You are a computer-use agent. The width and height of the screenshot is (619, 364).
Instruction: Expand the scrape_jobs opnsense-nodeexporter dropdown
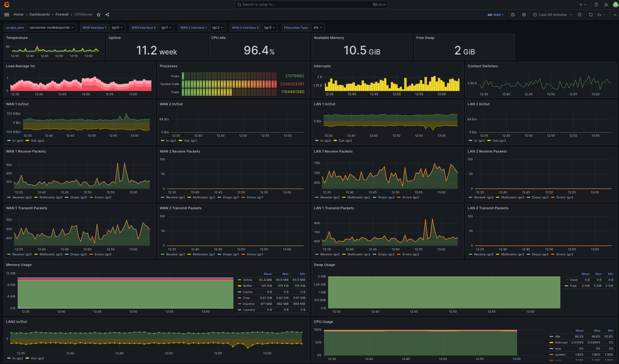pos(51,28)
